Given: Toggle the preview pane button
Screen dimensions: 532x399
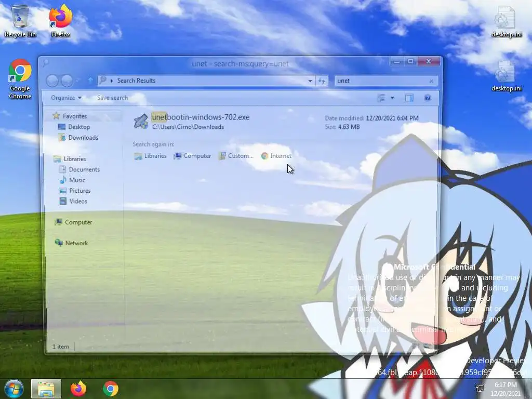Looking at the screenshot, I should click(x=409, y=98).
